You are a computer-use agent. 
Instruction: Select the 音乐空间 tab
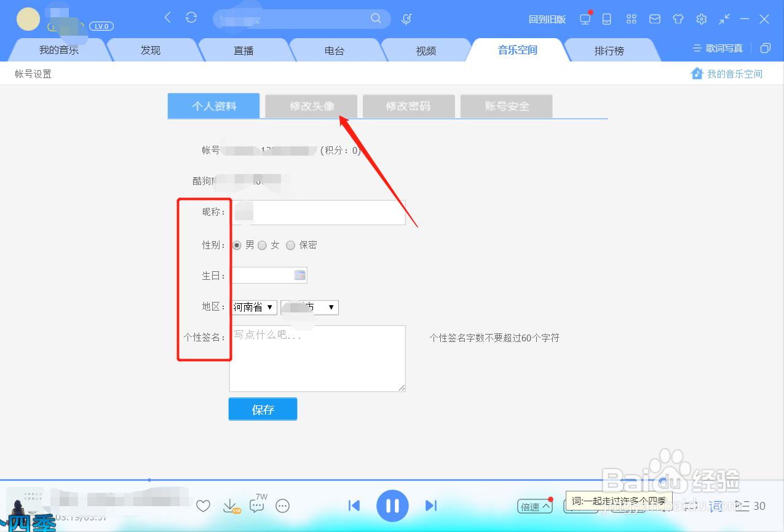518,50
